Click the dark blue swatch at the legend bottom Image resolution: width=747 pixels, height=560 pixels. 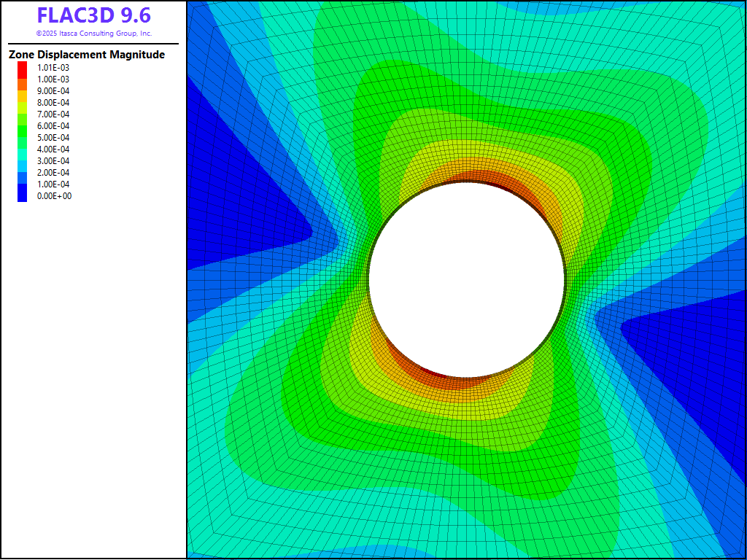tap(23, 194)
